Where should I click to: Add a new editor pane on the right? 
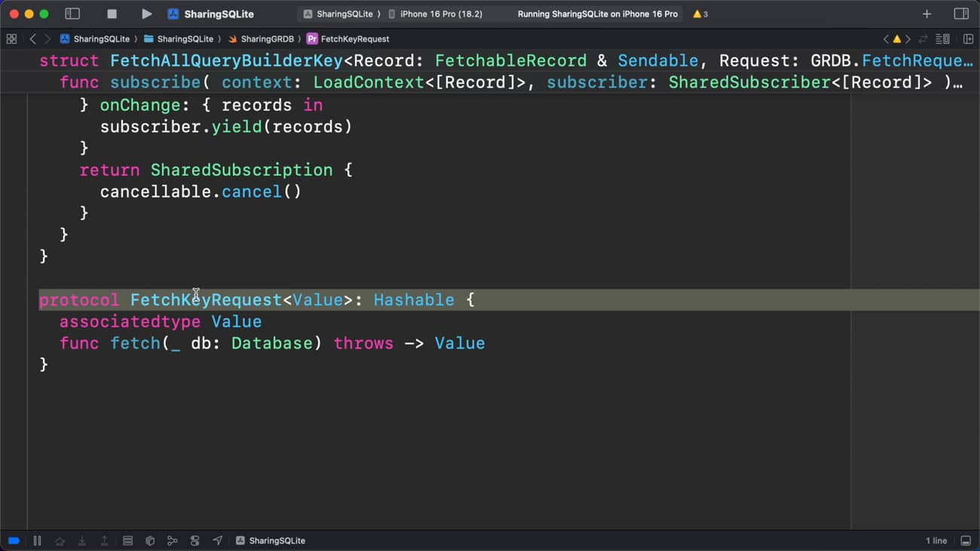[969, 38]
